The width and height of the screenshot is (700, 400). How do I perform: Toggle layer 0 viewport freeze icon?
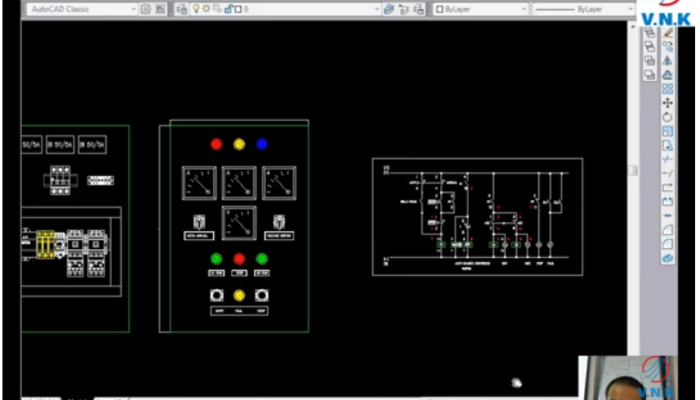(x=217, y=9)
